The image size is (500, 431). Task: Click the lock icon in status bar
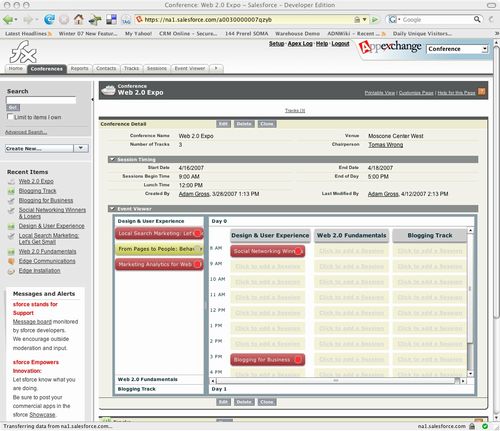472,426
